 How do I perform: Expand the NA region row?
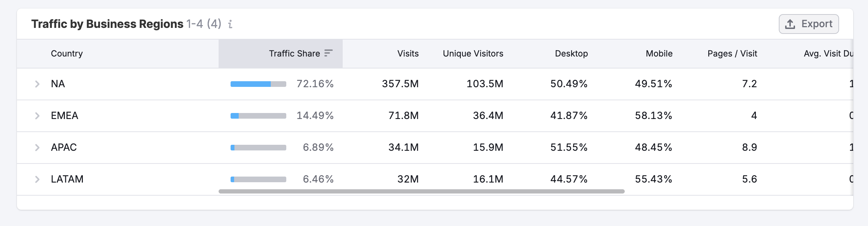pos(37,84)
